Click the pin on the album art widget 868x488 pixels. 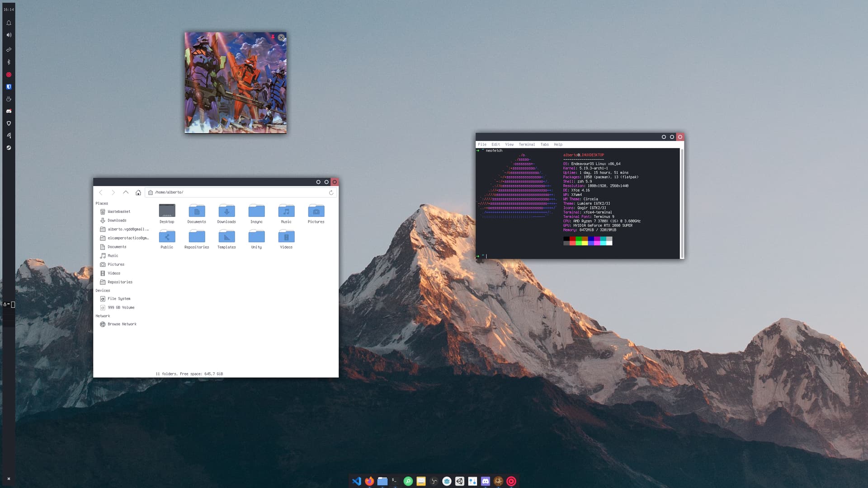pos(273,37)
